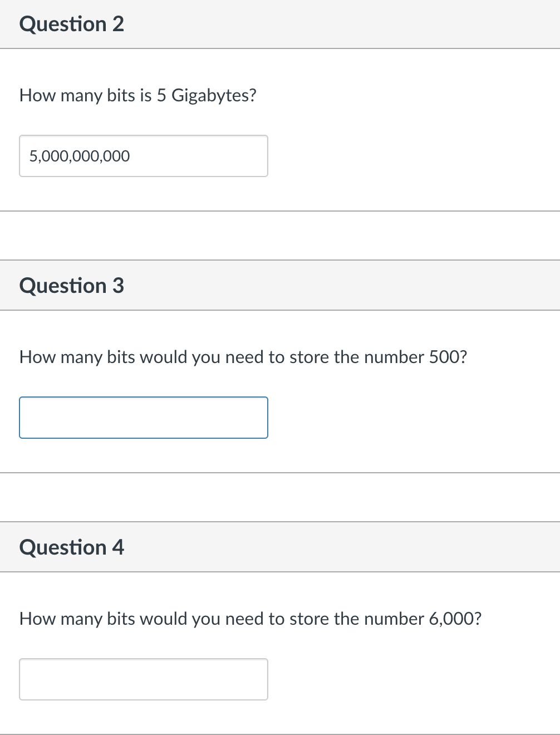Click the Question 2 heading
The width and height of the screenshot is (560, 735).
point(72,24)
